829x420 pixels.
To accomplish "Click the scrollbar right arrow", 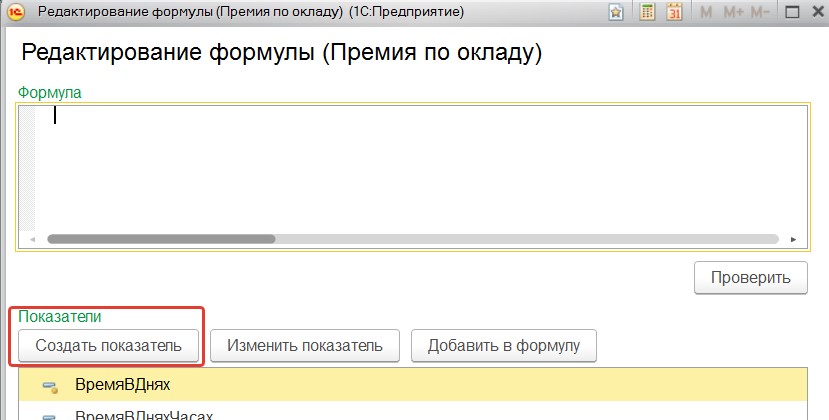I will click(x=793, y=240).
